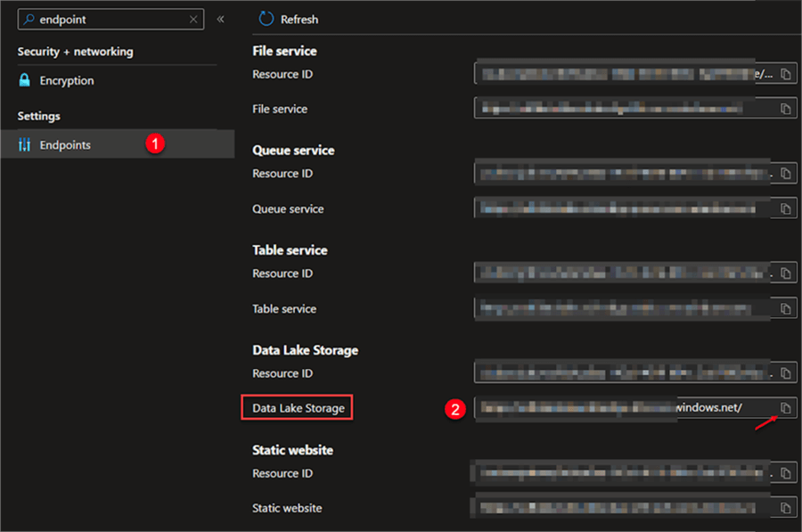Copy the Queue service Resource ID
Image resolution: width=802 pixels, height=532 pixels.
[x=785, y=174]
